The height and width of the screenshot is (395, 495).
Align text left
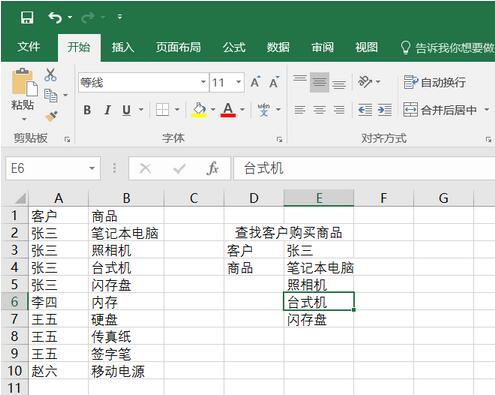[300, 110]
